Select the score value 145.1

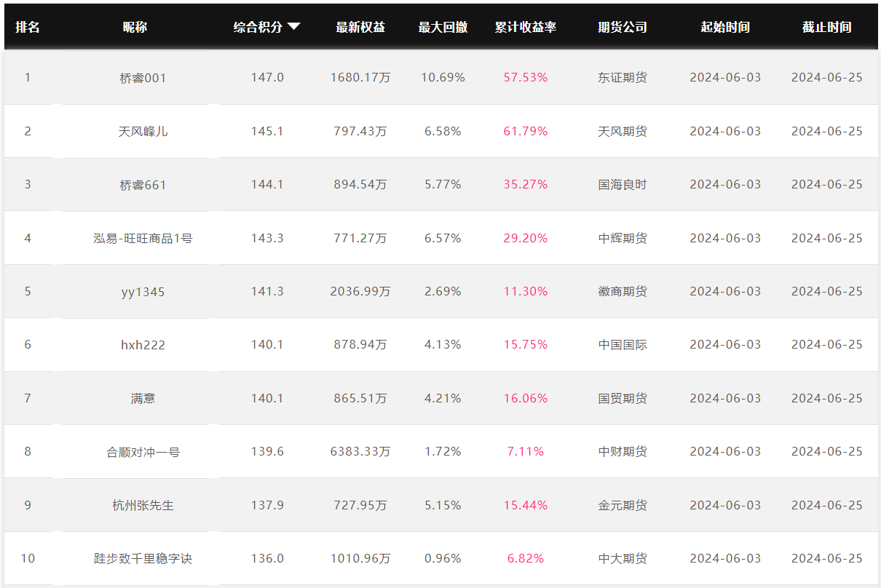pyautogui.click(x=267, y=131)
